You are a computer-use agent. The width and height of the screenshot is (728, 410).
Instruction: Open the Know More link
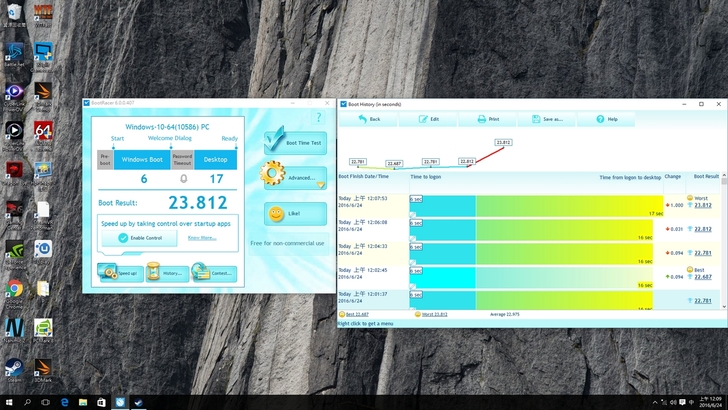(x=202, y=238)
